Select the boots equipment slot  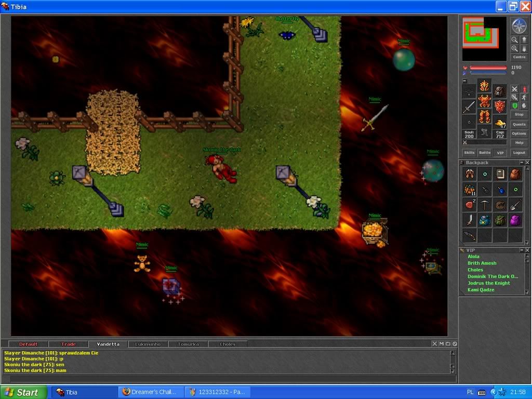pos(485,132)
